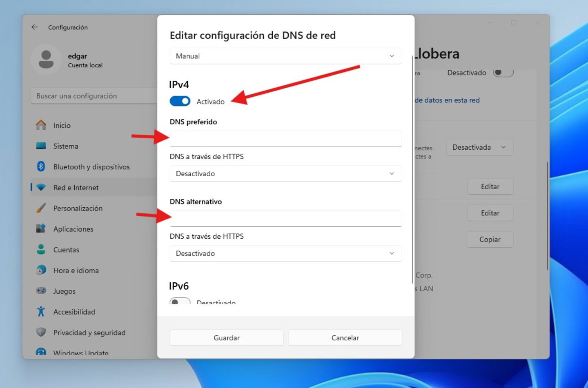Open DNS a través de HTTPS dropdown under DNS preferido
588x388 pixels.
286,173
